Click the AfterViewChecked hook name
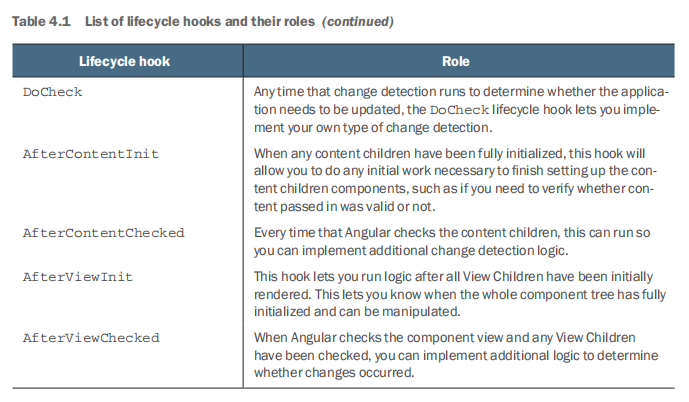689x402 pixels. pos(91,338)
